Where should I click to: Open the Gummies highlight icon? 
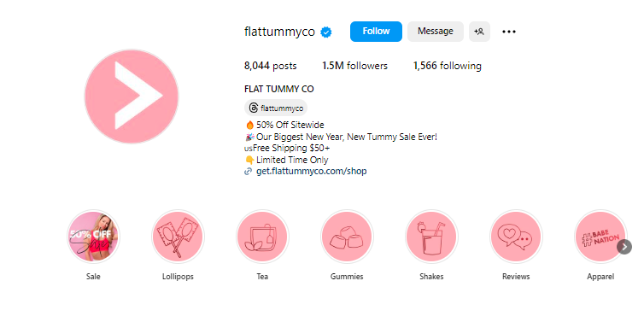pyautogui.click(x=347, y=237)
